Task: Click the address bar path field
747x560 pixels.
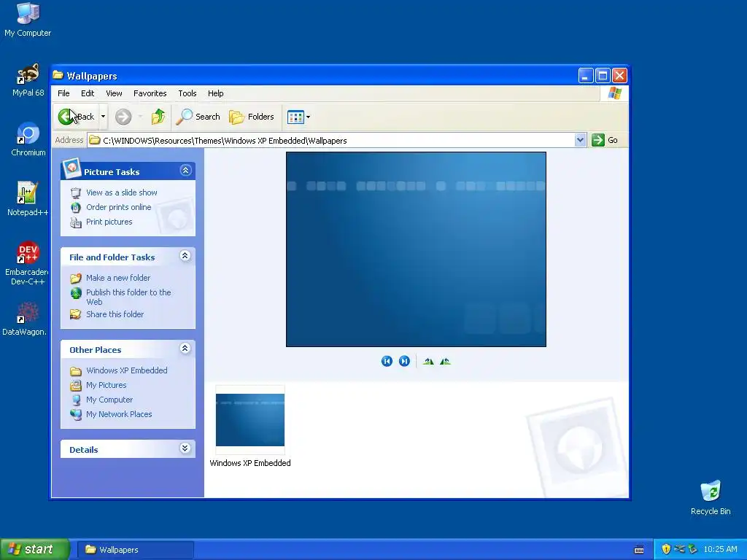Action: (x=331, y=141)
